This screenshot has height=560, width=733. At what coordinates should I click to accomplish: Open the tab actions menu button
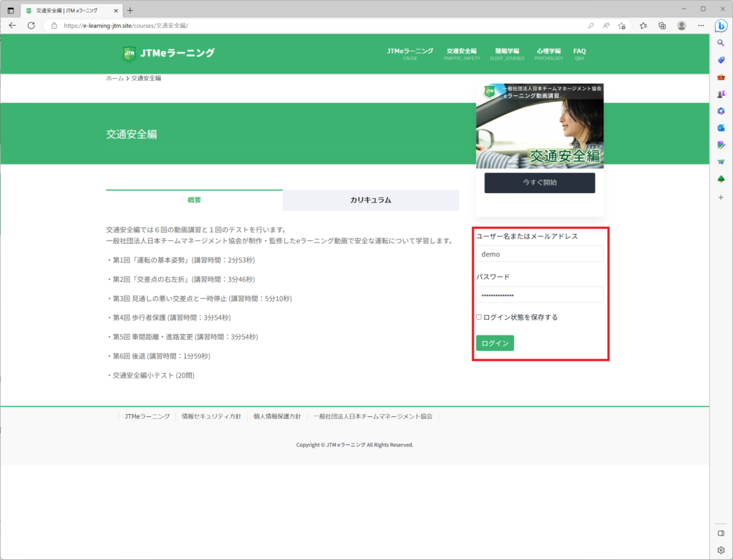click(x=11, y=10)
